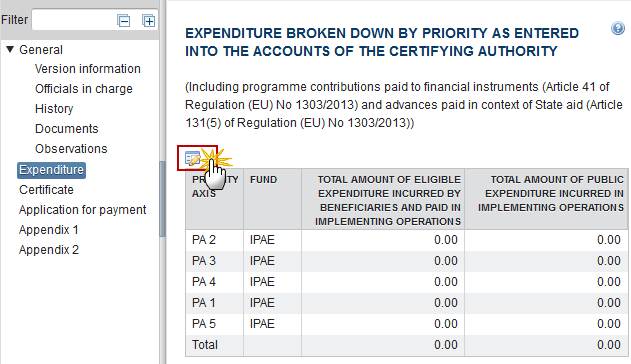The width and height of the screenshot is (631, 364).
Task: Select Officials in charge
Action: click(x=84, y=89)
